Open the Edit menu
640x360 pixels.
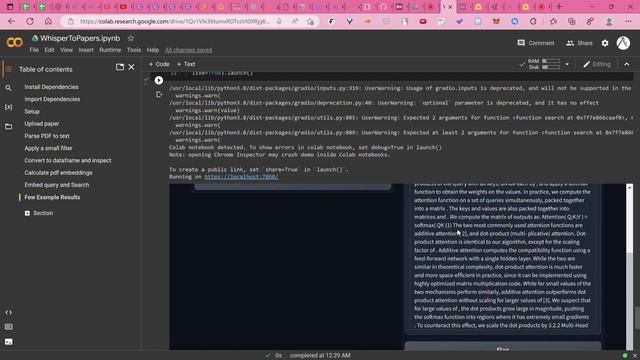pos(49,50)
